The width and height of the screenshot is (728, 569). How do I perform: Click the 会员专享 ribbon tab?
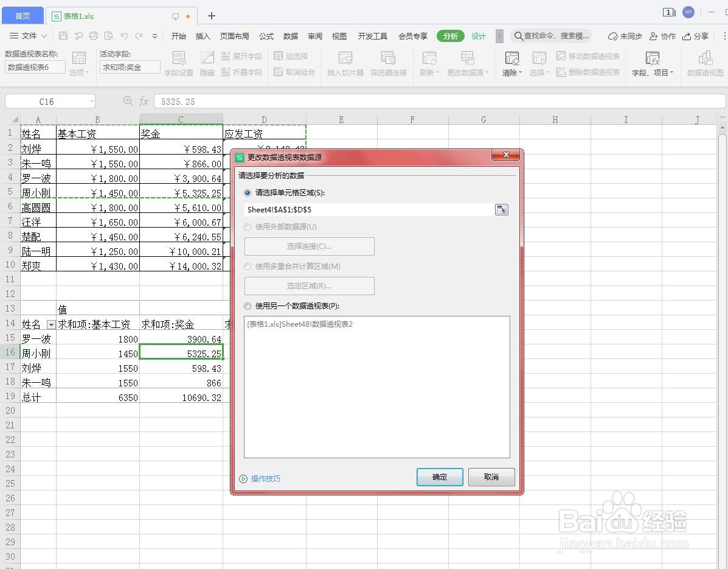pyautogui.click(x=413, y=36)
